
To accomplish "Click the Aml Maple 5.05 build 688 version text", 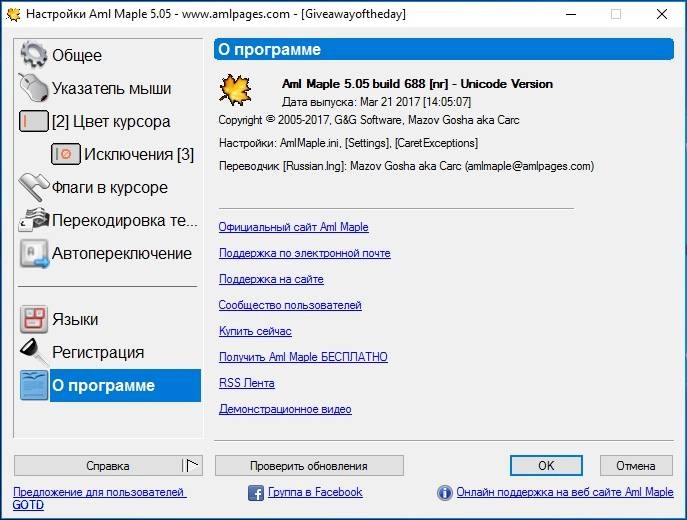I will 417,84.
